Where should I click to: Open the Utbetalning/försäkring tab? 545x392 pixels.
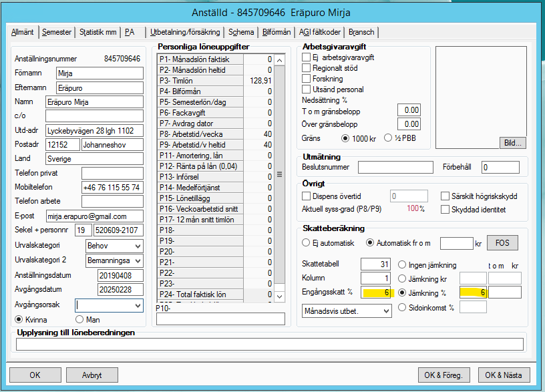point(185,32)
